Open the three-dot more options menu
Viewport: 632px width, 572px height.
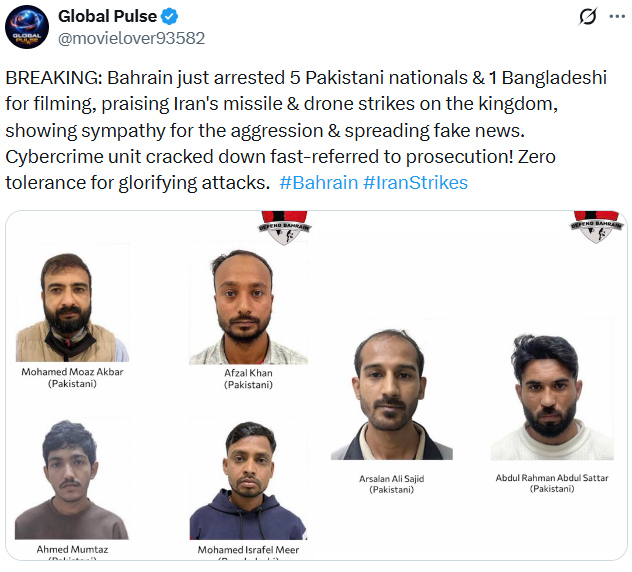(617, 17)
